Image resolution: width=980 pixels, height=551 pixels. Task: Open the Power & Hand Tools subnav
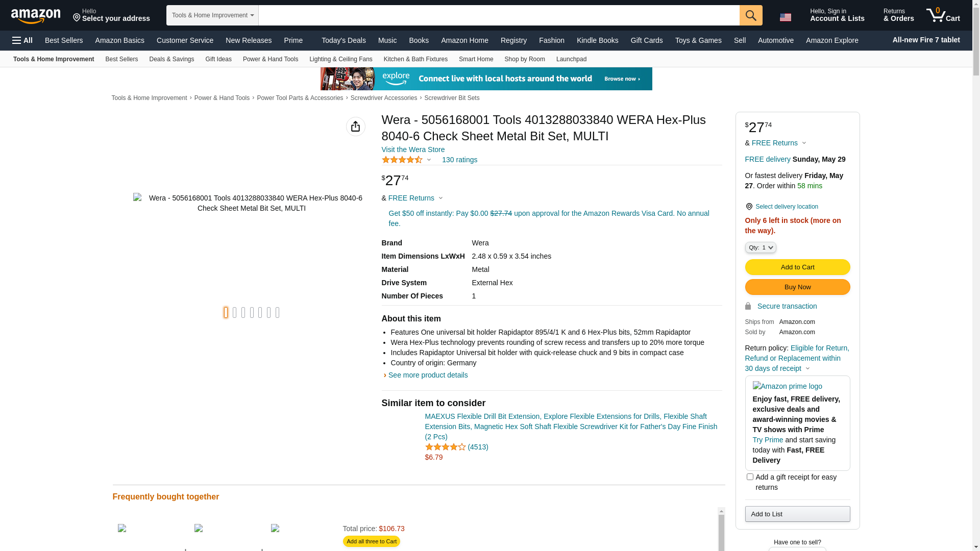(270, 59)
